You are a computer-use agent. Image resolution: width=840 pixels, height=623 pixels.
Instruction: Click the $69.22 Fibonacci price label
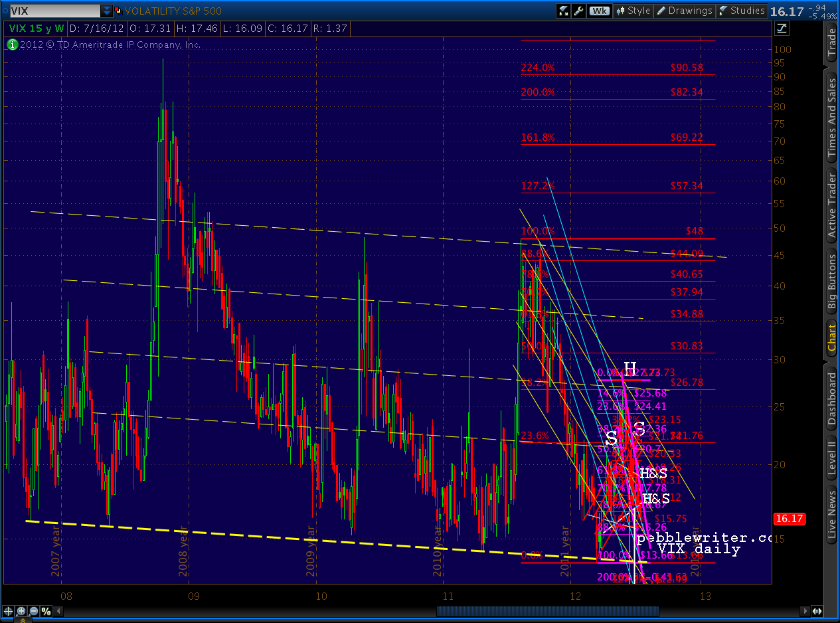(x=687, y=137)
